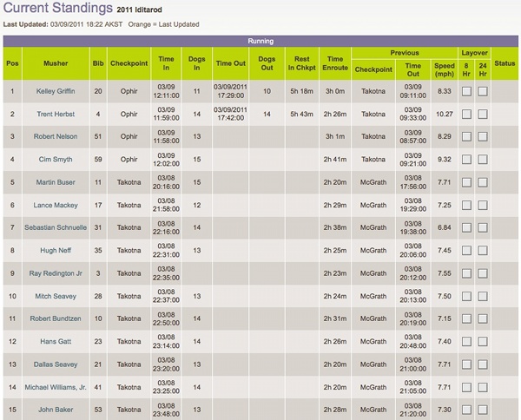This screenshot has height=420, width=521.
Task: Click the 2011 Iditarod subtitle
Action: 139,10
